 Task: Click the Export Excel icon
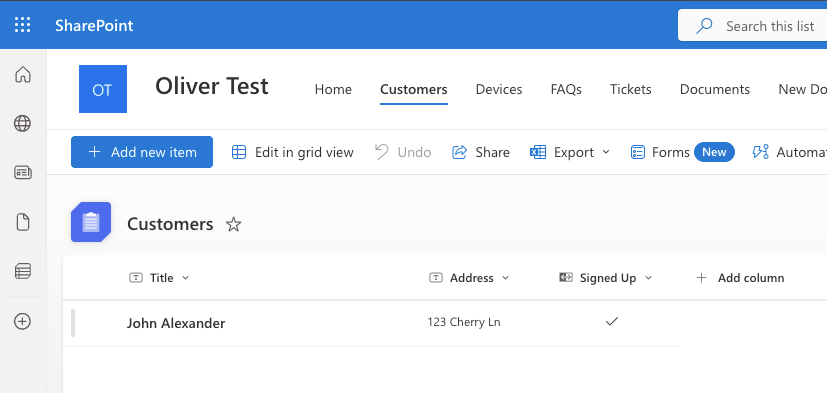[538, 152]
